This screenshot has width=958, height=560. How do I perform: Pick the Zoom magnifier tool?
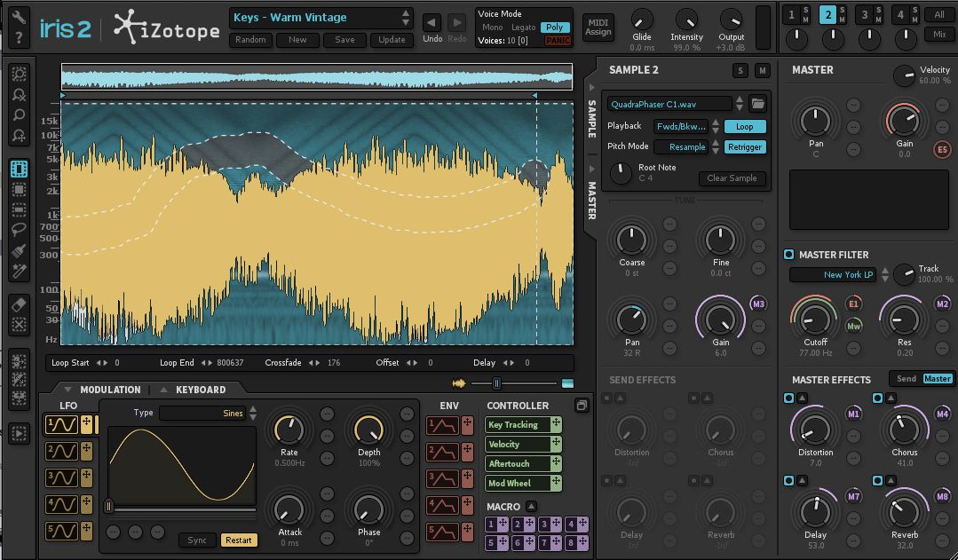(19, 114)
